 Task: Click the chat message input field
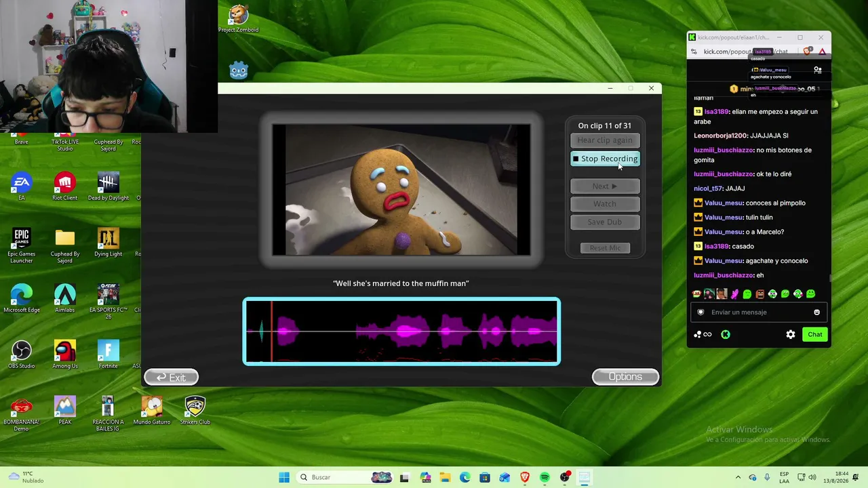[759, 312]
